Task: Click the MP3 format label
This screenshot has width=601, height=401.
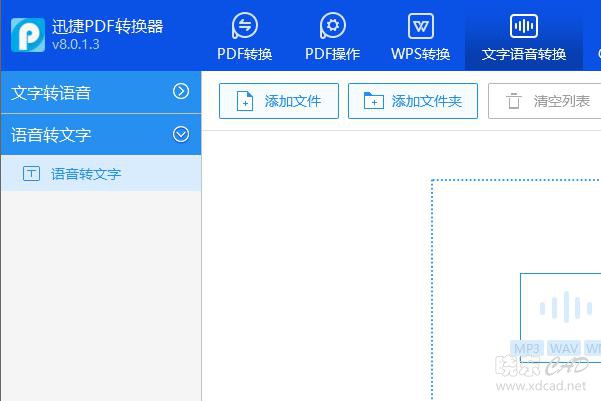Action: [527, 348]
